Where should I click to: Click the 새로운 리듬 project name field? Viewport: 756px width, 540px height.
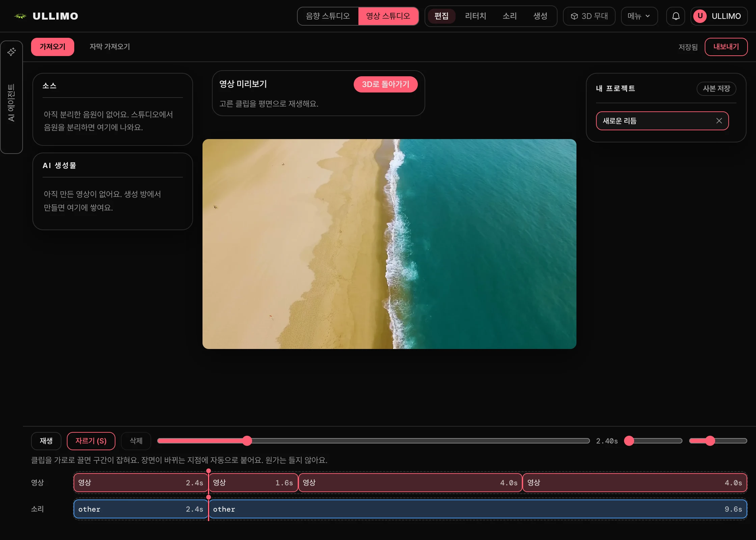[662, 121]
